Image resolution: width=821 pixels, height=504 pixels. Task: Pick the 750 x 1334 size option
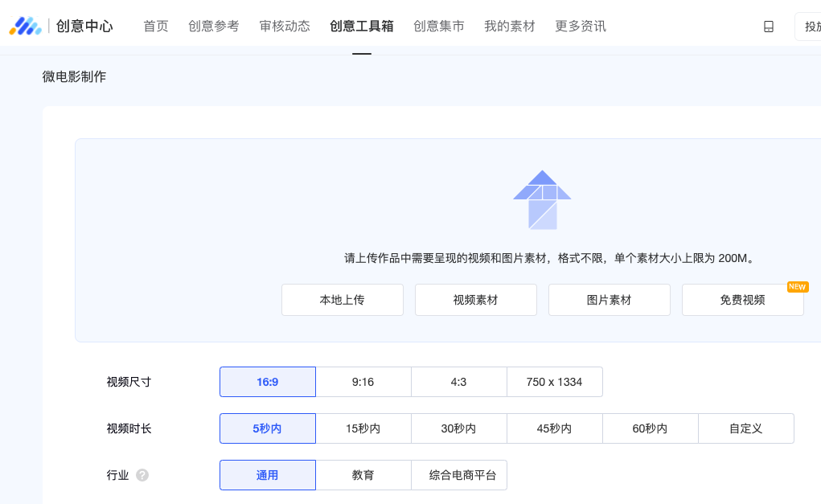(555, 382)
